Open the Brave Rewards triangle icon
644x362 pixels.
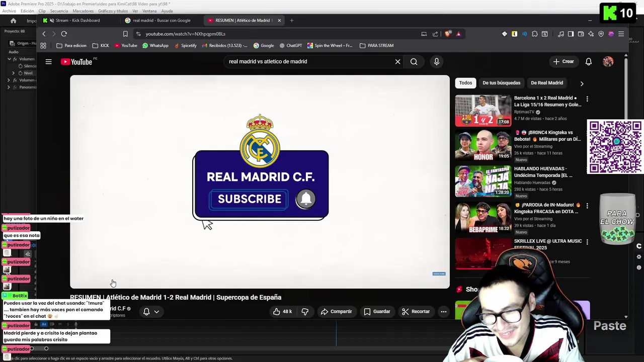pyautogui.click(x=458, y=34)
